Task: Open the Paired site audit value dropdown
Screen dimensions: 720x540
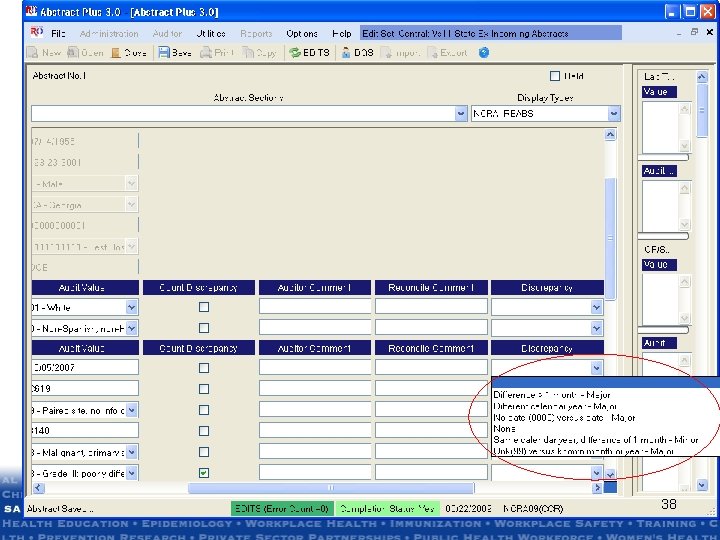Action: 131,410
